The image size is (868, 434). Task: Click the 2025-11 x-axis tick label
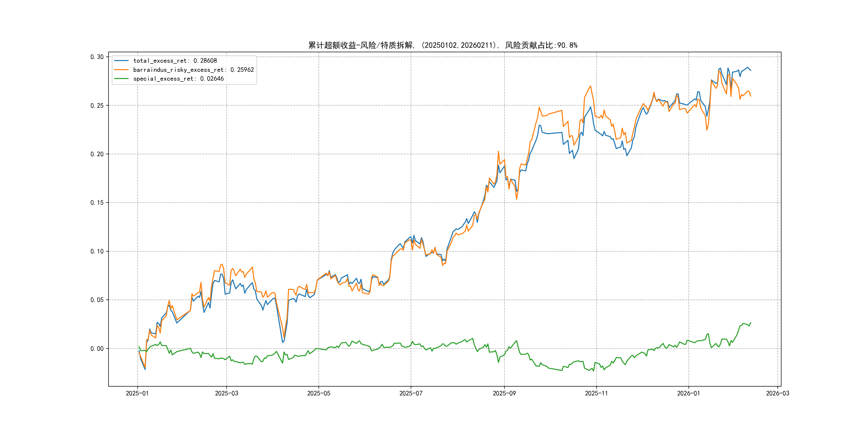596,393
